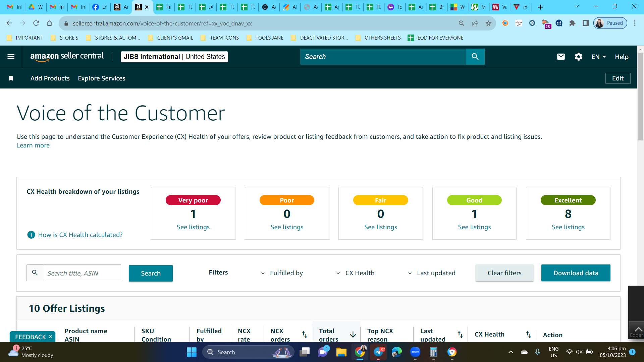This screenshot has width=644, height=362.
Task: Open the messages envelope icon
Action: (561, 57)
